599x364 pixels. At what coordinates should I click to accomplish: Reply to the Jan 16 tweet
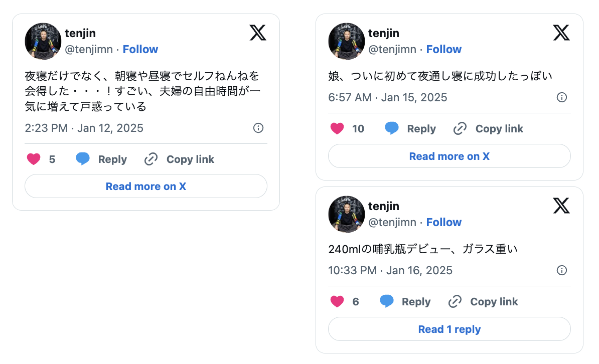(x=405, y=302)
